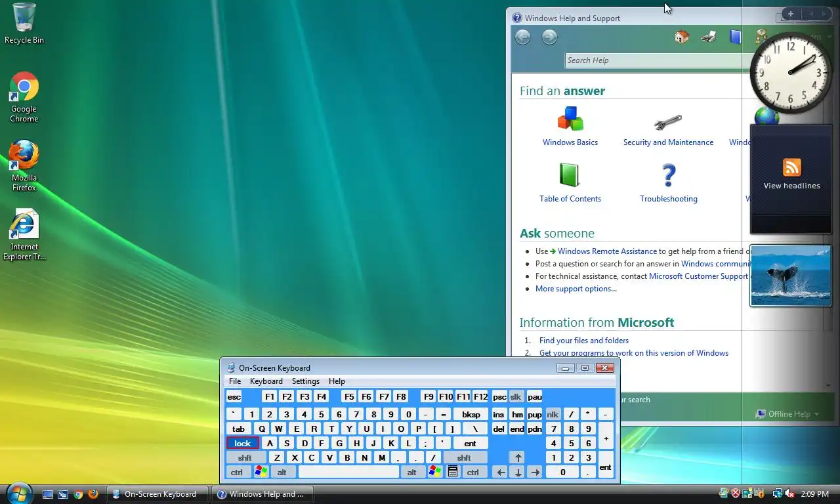This screenshot has width=840, height=504.
Task: Open Keyboard menu in On-Screen Keyboard
Action: click(266, 381)
